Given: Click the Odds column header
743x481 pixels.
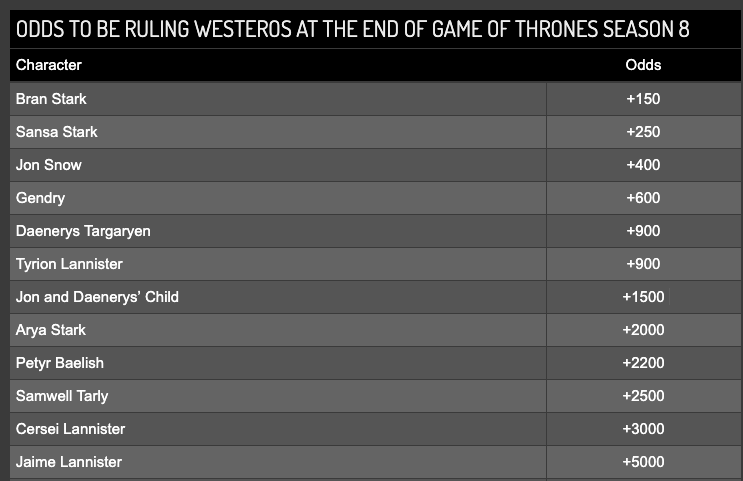Looking at the screenshot, I should pyautogui.click(x=643, y=65).
